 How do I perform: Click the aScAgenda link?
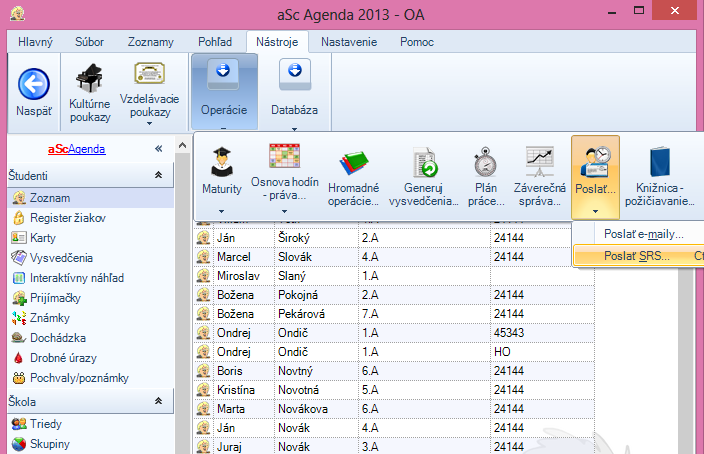coord(77,149)
